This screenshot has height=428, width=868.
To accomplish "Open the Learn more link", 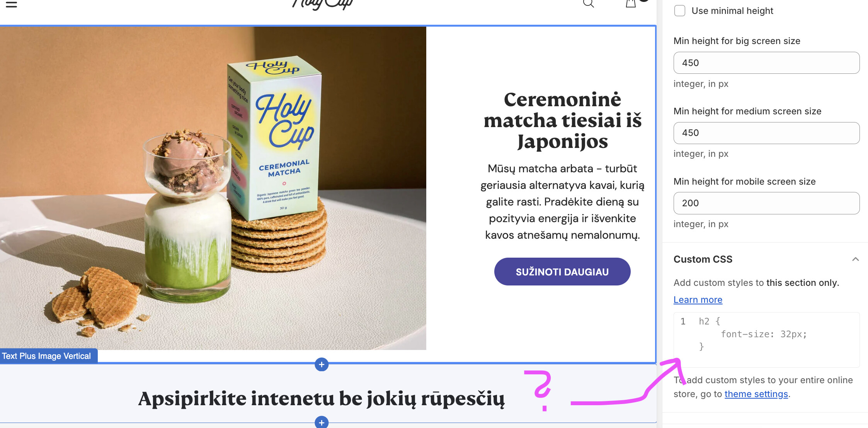I will pos(698,300).
